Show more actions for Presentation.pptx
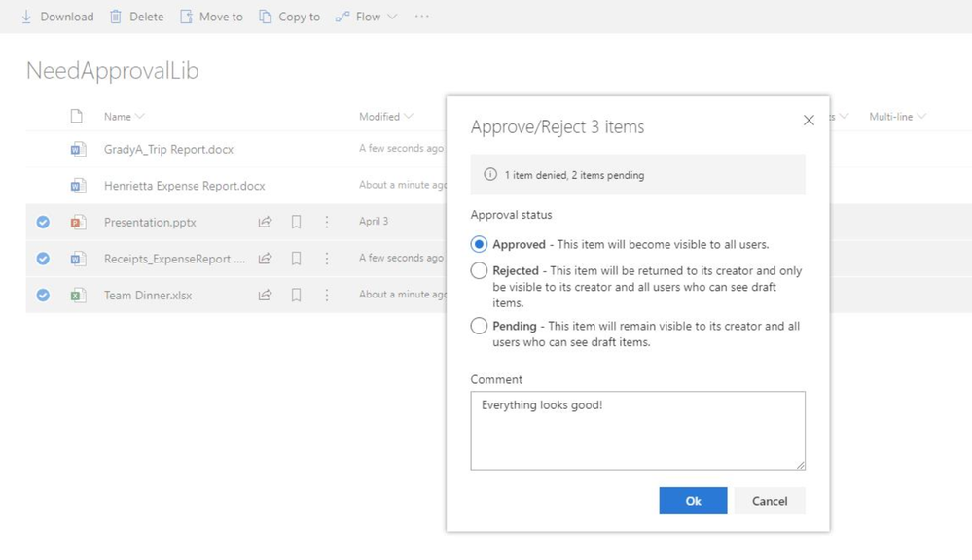The image size is (972, 560). coord(327,222)
